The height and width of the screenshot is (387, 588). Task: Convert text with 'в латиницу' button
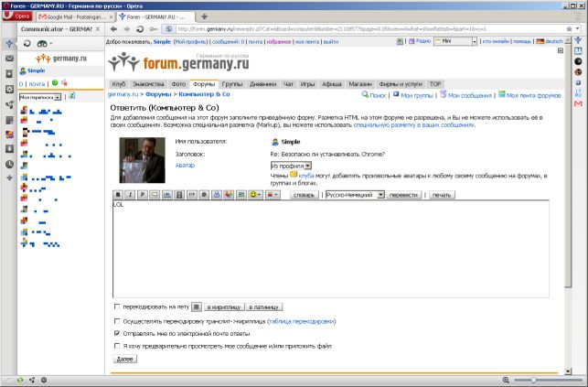click(x=264, y=306)
